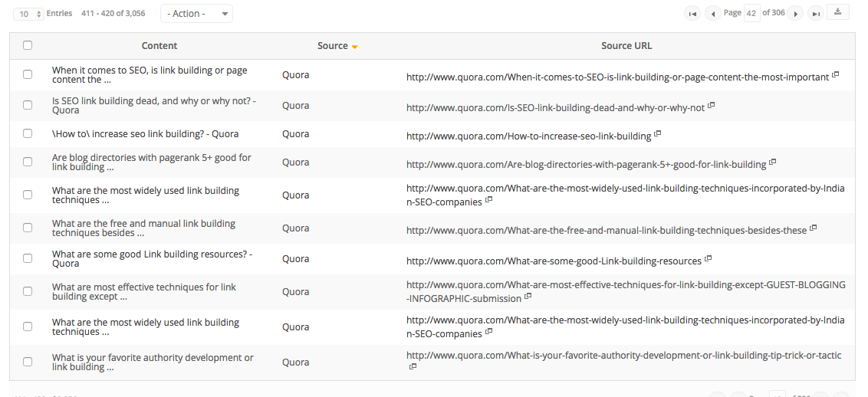
Task: Open the What-are-most-effective-techniques URL link
Action: [626, 292]
